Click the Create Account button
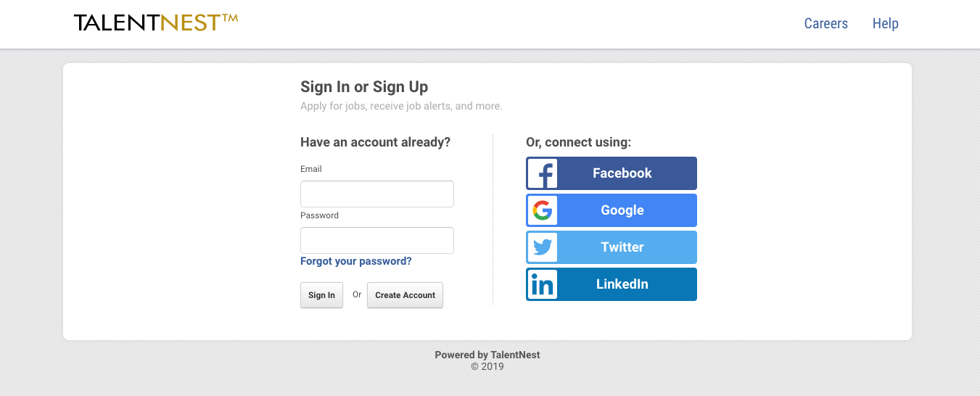Image resolution: width=980 pixels, height=396 pixels. pyautogui.click(x=405, y=295)
